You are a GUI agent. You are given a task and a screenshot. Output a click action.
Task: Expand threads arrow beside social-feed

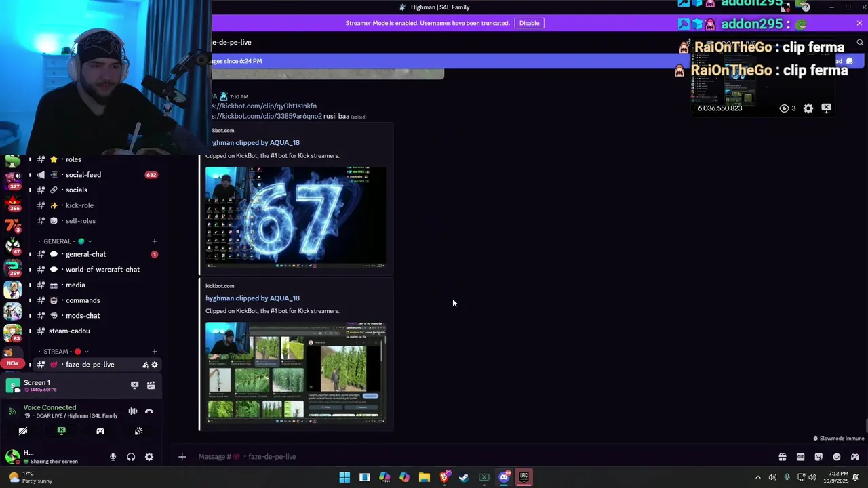(x=30, y=175)
